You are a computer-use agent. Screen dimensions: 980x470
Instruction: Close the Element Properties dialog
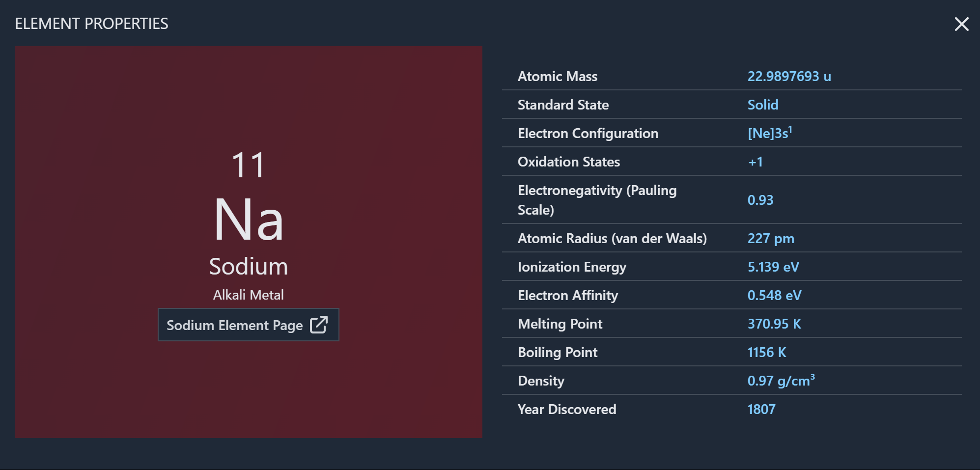961,24
